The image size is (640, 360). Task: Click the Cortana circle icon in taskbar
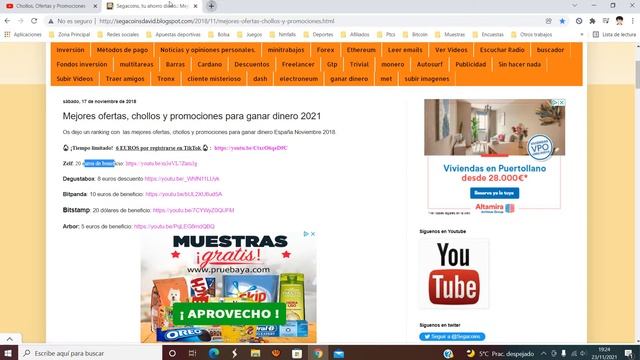(172, 353)
